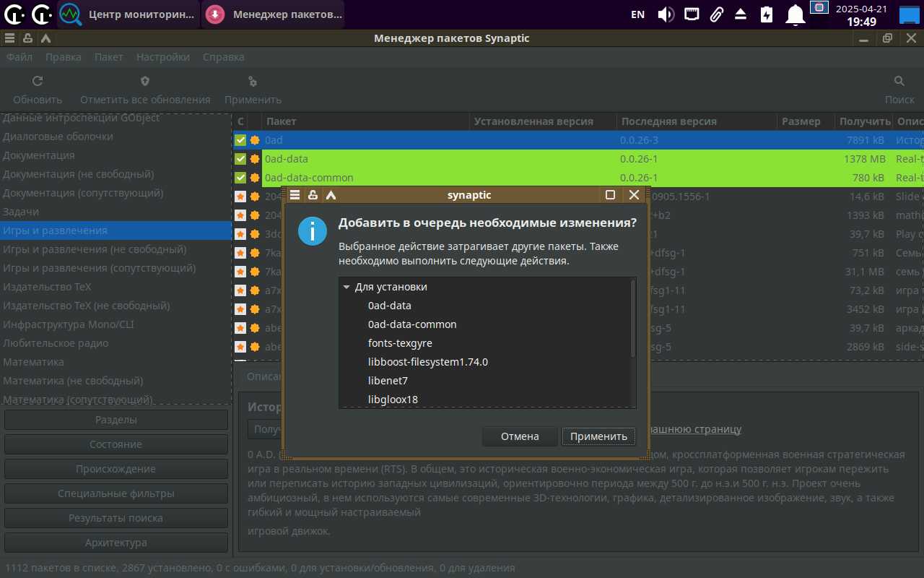Select the Диалоговые оболочки section
This screenshot has width=924, height=578.
point(115,137)
